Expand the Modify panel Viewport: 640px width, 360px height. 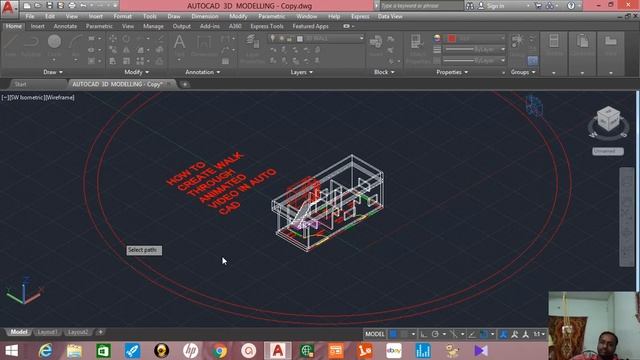pyautogui.click(x=136, y=72)
